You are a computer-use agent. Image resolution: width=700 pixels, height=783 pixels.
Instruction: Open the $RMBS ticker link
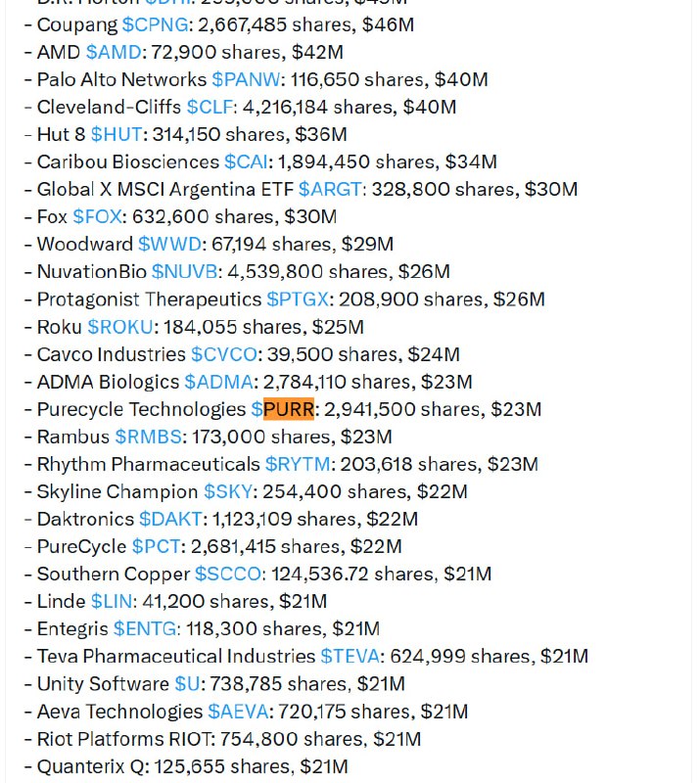pyautogui.click(x=149, y=437)
